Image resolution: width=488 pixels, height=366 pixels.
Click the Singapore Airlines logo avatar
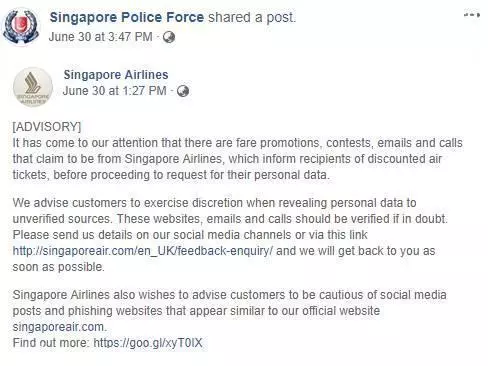click(x=33, y=87)
